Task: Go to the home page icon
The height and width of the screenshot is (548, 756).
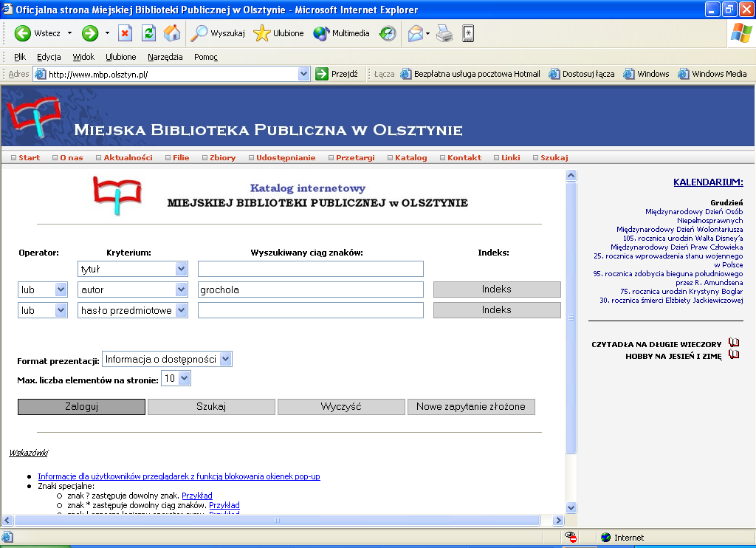Action: pyautogui.click(x=172, y=33)
